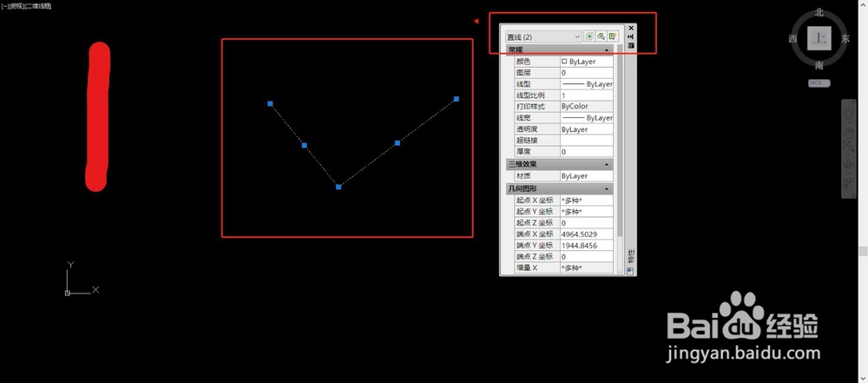This screenshot has width=868, height=383.
Task: Rotate view to north via 北 on ViewCube
Action: point(819,13)
